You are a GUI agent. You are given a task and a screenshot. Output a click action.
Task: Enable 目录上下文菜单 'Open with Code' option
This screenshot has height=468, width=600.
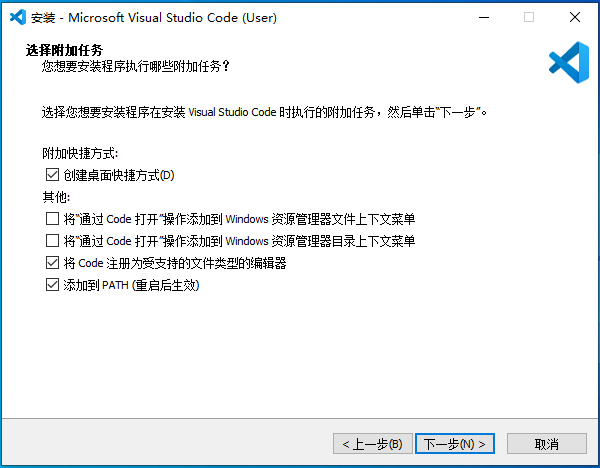[52, 241]
